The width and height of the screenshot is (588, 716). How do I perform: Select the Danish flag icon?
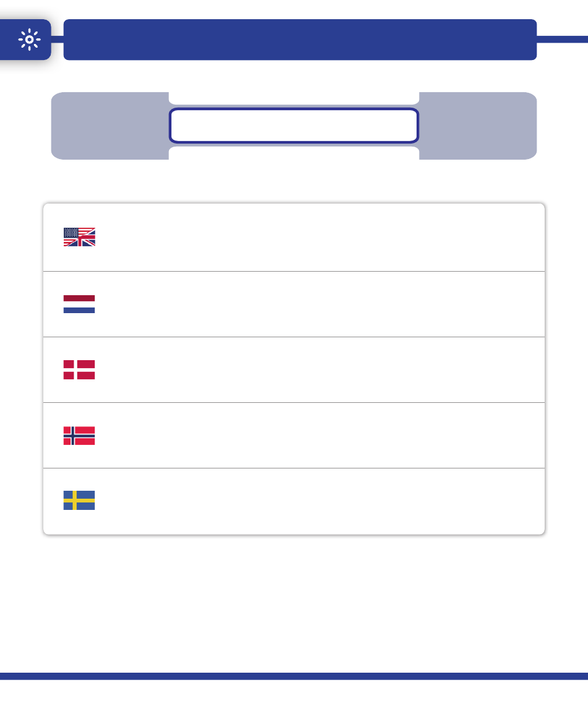[x=79, y=370]
